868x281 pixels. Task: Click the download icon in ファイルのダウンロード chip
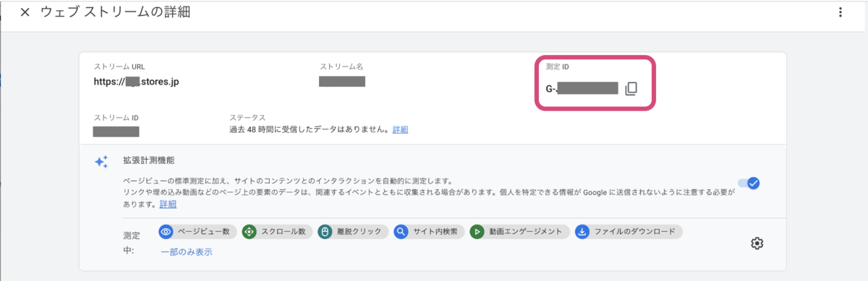tap(582, 232)
